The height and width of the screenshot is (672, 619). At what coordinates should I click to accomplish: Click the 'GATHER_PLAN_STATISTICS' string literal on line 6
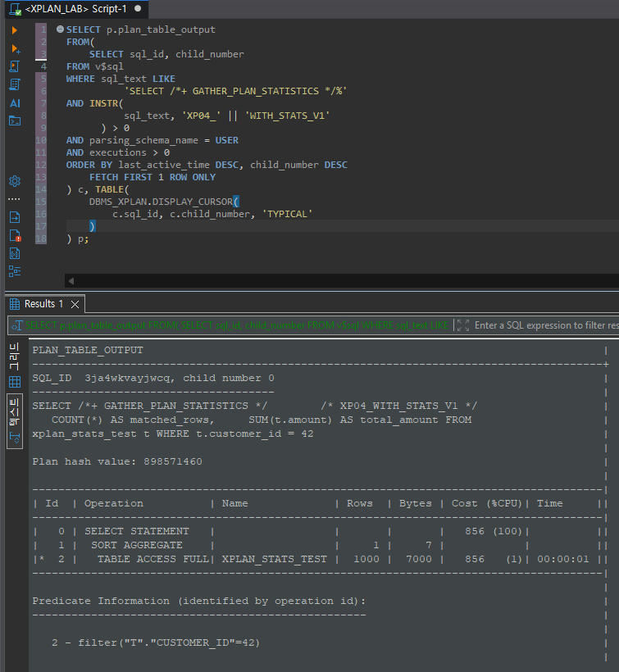coord(235,91)
